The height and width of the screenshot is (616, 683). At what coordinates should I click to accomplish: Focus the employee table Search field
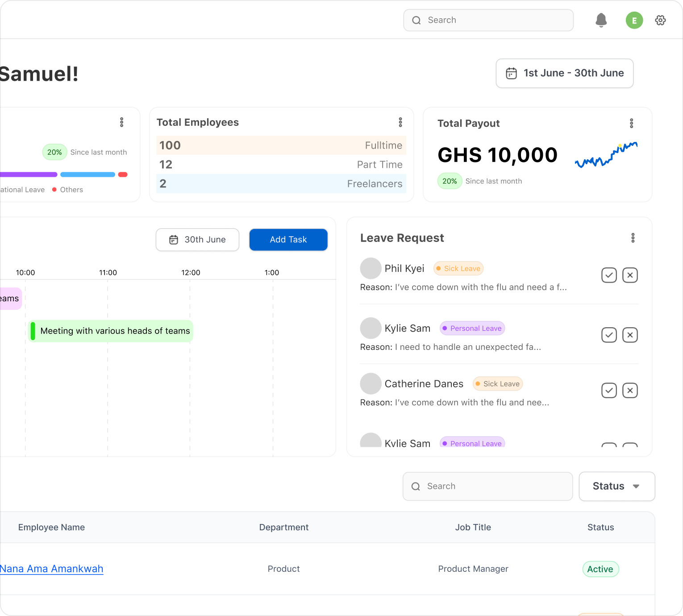[x=488, y=487]
